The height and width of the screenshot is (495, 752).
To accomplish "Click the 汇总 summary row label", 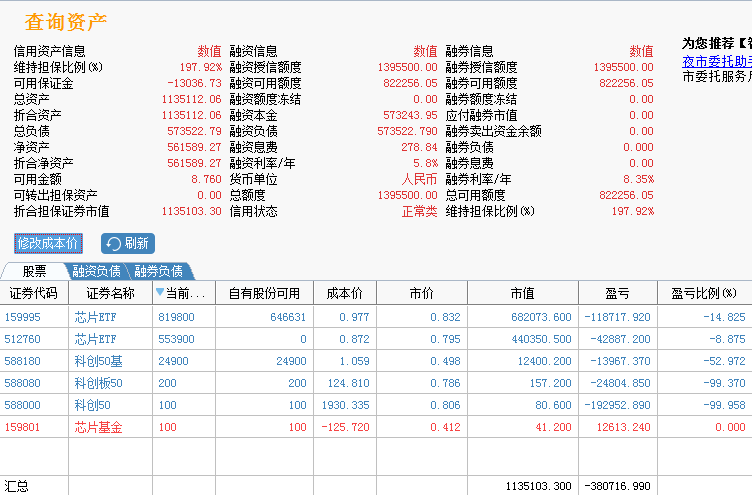I will click(16, 486).
